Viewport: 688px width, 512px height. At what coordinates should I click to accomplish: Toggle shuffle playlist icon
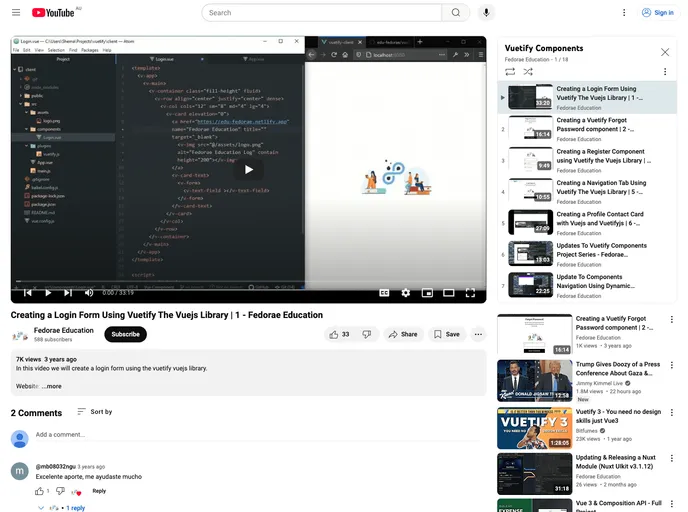point(528,72)
